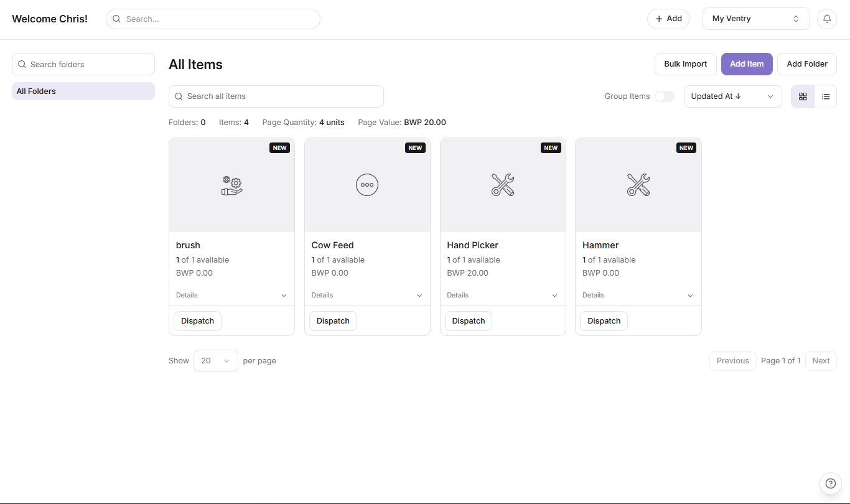
Task: Click the Bulk Import button
Action: pos(686,64)
